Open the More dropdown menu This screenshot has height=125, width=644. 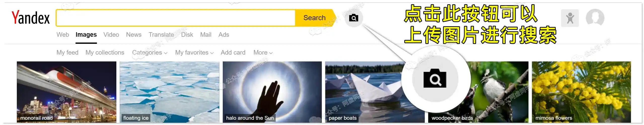point(263,53)
